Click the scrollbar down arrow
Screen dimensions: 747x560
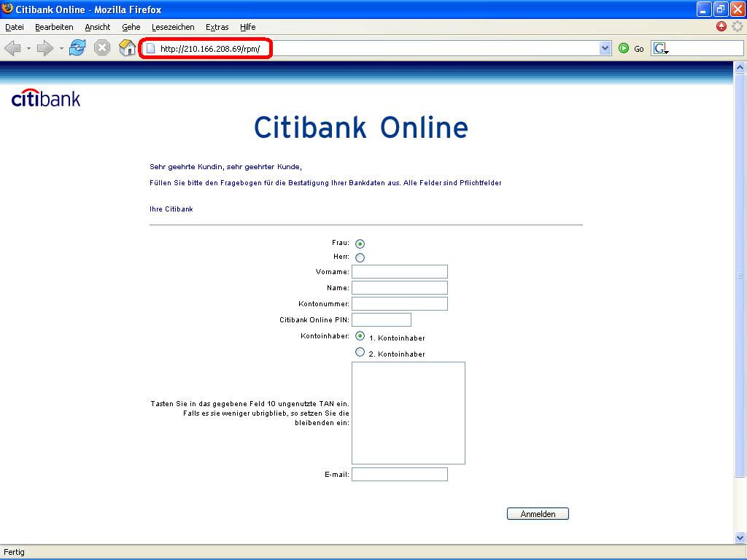tap(740, 537)
